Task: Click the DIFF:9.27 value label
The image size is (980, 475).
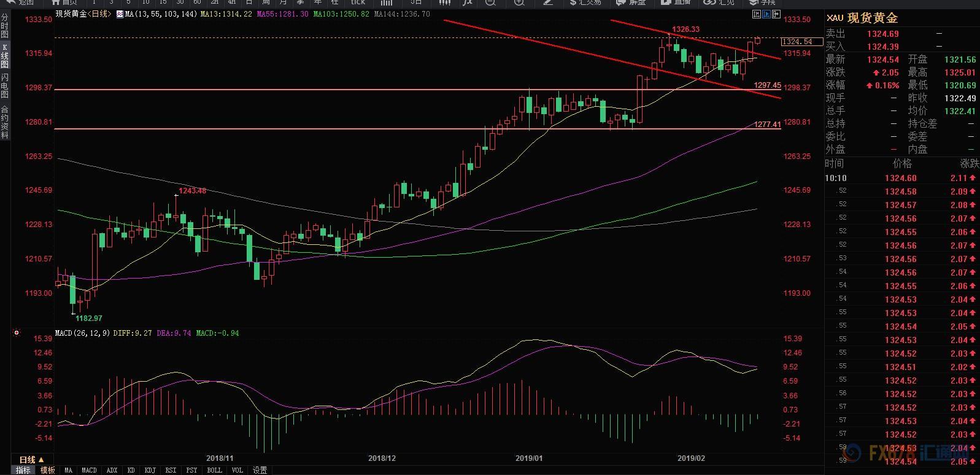Action: coord(133,333)
